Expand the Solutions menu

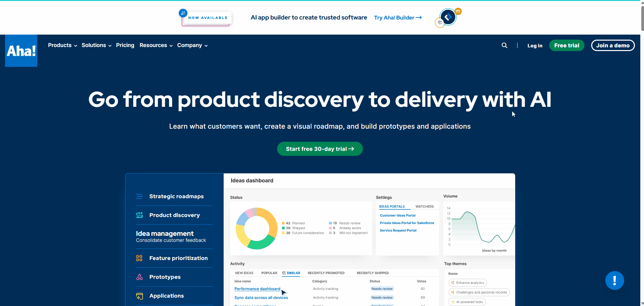pyautogui.click(x=97, y=45)
